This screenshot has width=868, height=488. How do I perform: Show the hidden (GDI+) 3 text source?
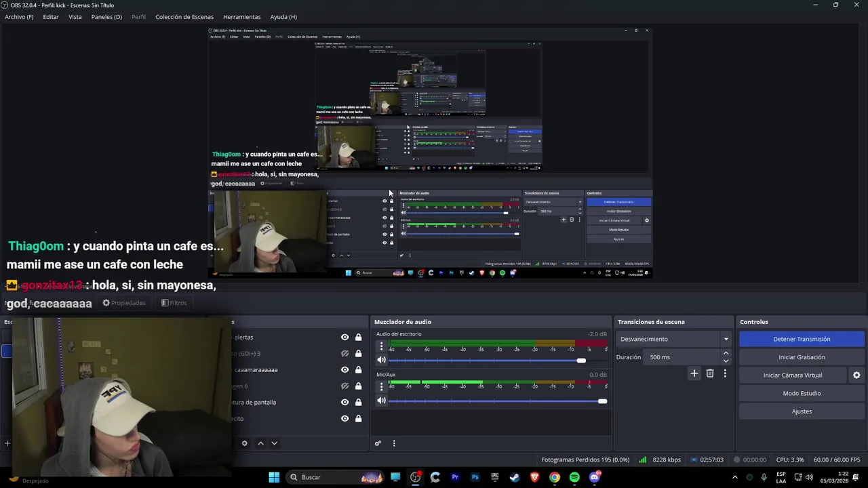coord(344,354)
